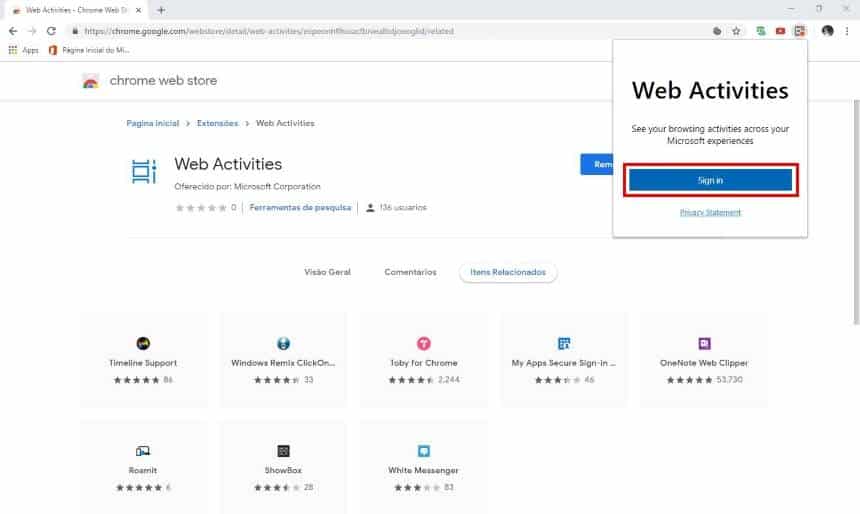
Task: Click the blue Remove button
Action: [597, 164]
